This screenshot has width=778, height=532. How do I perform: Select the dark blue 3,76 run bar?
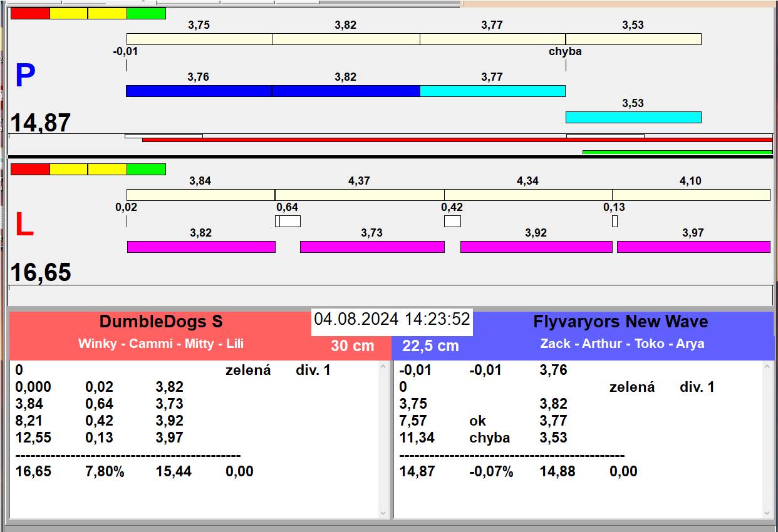(199, 91)
